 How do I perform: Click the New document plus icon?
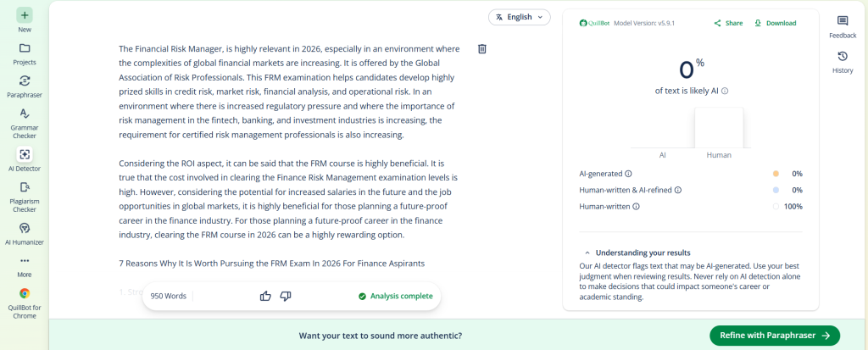tap(25, 15)
